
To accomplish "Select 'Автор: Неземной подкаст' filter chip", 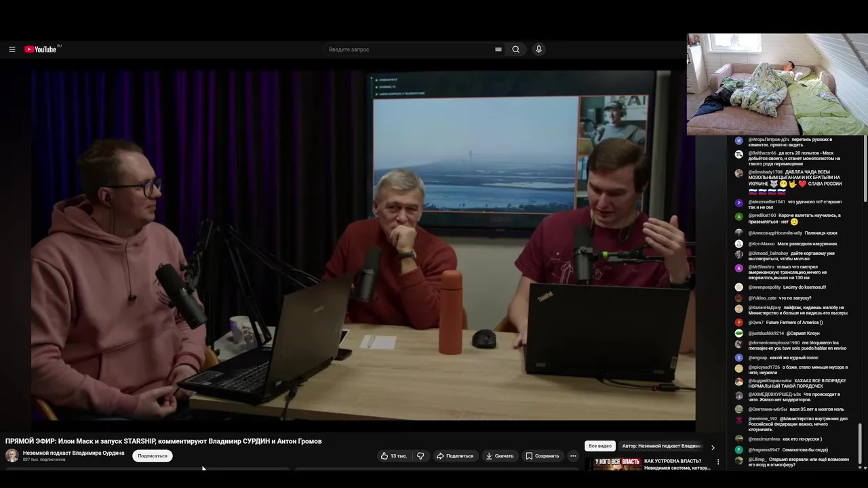I will 661,447.
